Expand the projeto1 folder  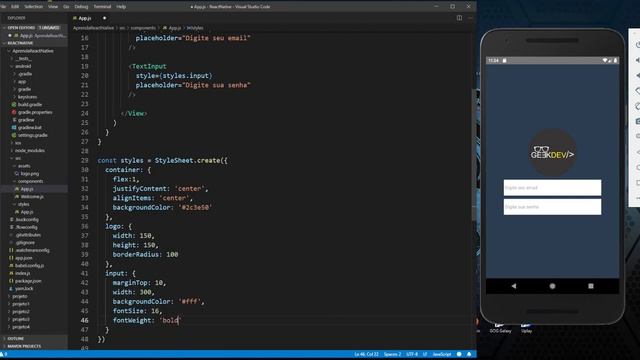(x=20, y=304)
